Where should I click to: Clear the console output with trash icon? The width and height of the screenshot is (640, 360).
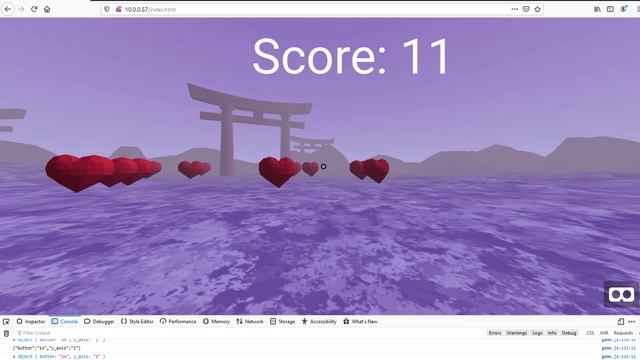6,333
